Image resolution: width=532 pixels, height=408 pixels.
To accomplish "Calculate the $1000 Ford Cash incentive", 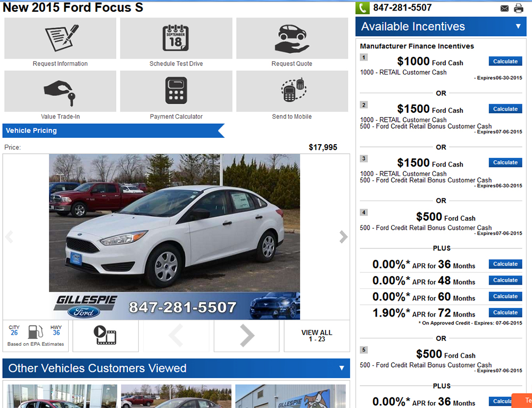I will point(505,61).
